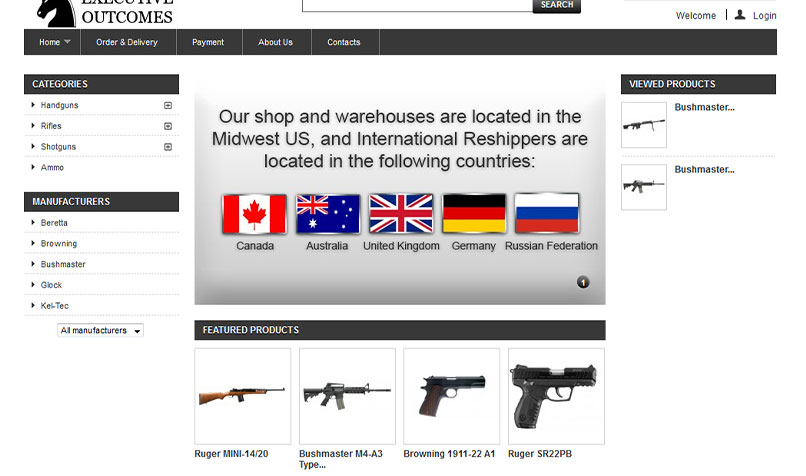Open the Ammo category link
Screen dimensions: 806x476
tap(52, 168)
